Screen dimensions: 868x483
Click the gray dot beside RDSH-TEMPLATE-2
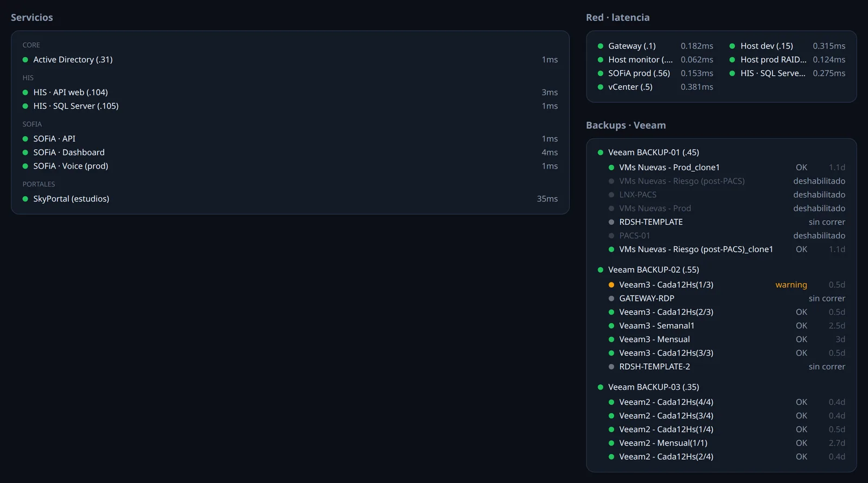[611, 366]
